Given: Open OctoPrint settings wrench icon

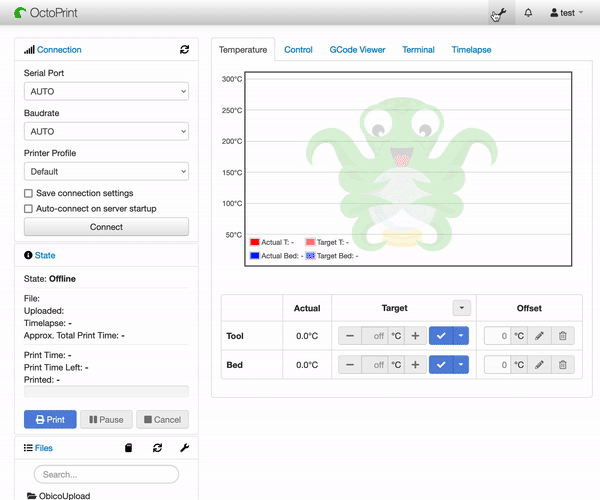Looking at the screenshot, I should (x=501, y=13).
